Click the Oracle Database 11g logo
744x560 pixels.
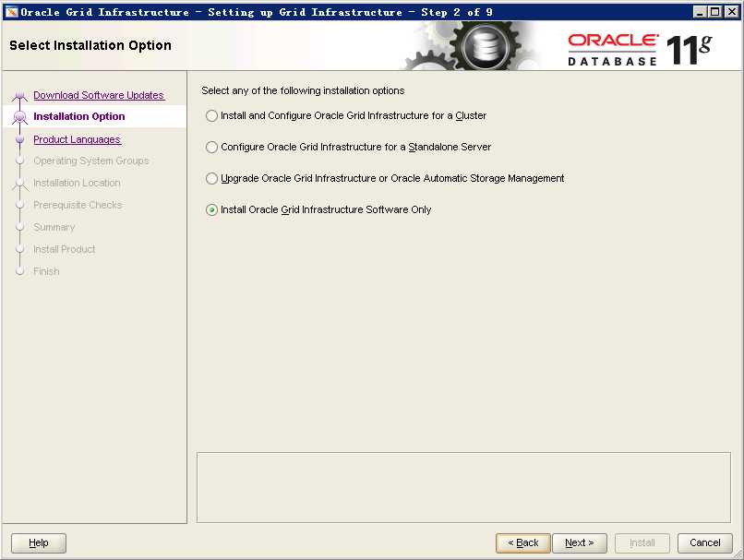[x=639, y=49]
